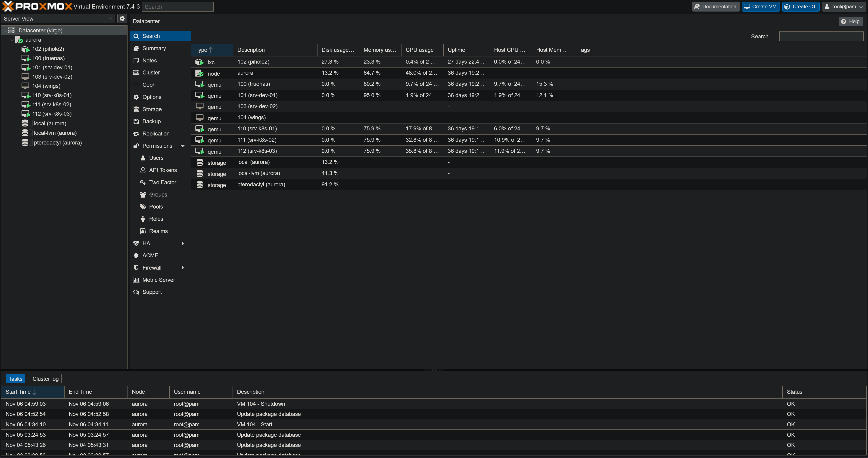Click the gear icon next to Server View
Screen dimensions: 868x458
[122, 18]
